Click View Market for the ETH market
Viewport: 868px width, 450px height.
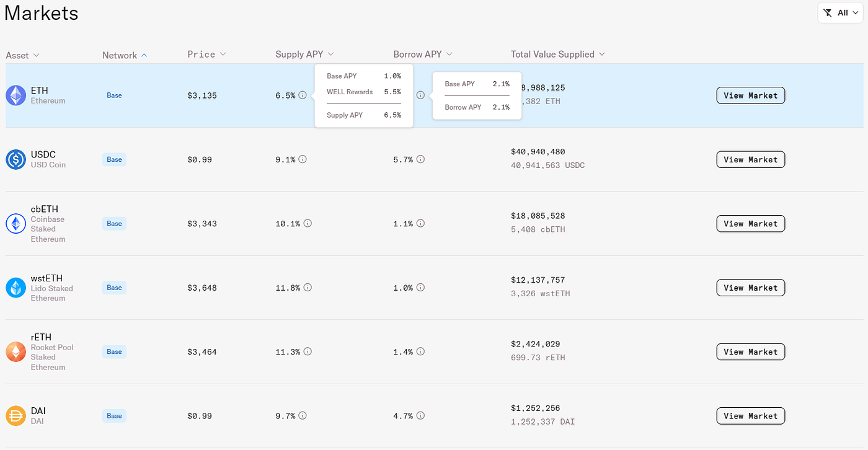coord(750,95)
